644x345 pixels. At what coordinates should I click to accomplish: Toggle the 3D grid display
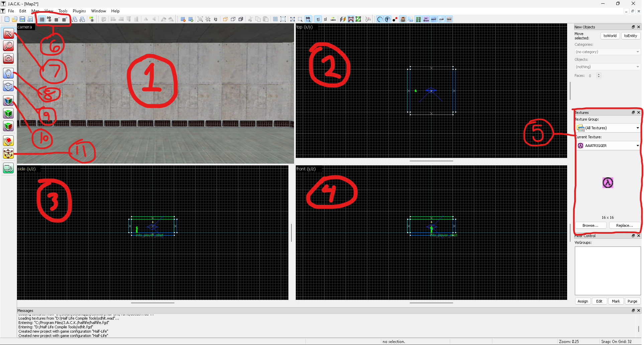click(49, 19)
